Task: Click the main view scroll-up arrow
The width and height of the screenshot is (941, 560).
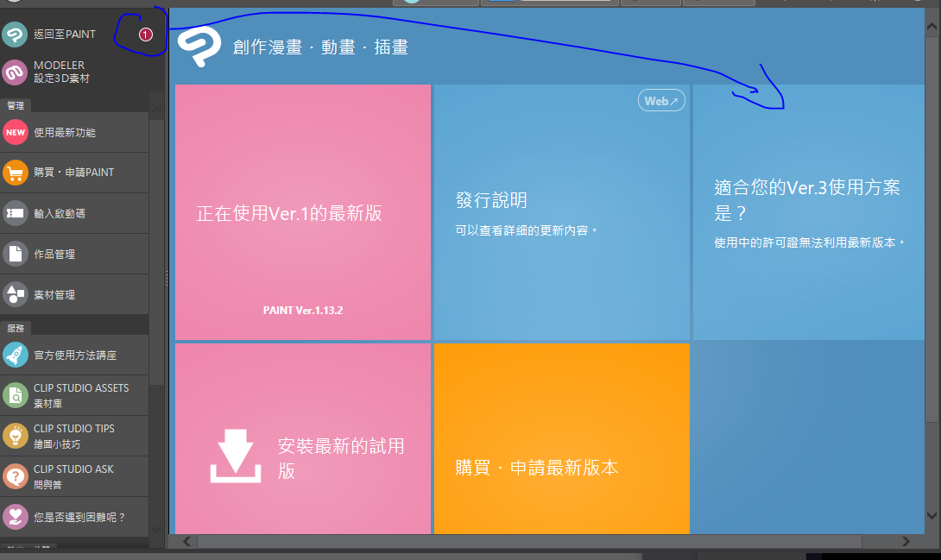Action: (932, 27)
